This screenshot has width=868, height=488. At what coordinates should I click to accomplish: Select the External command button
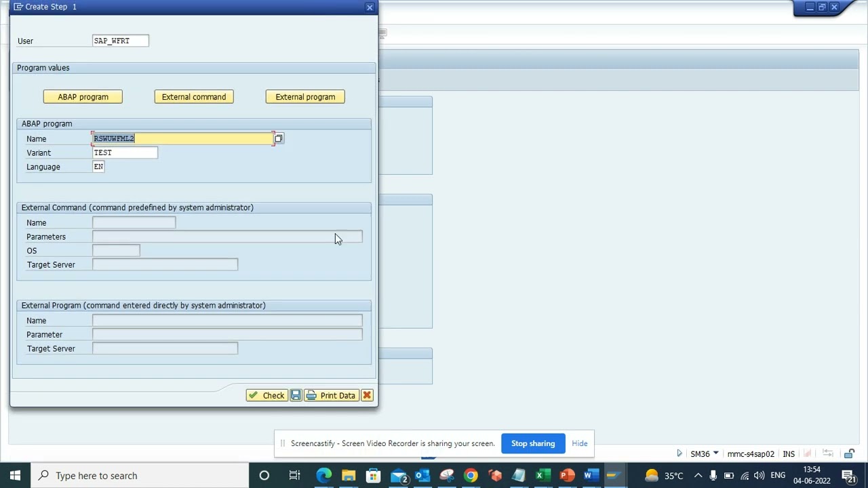tap(194, 97)
